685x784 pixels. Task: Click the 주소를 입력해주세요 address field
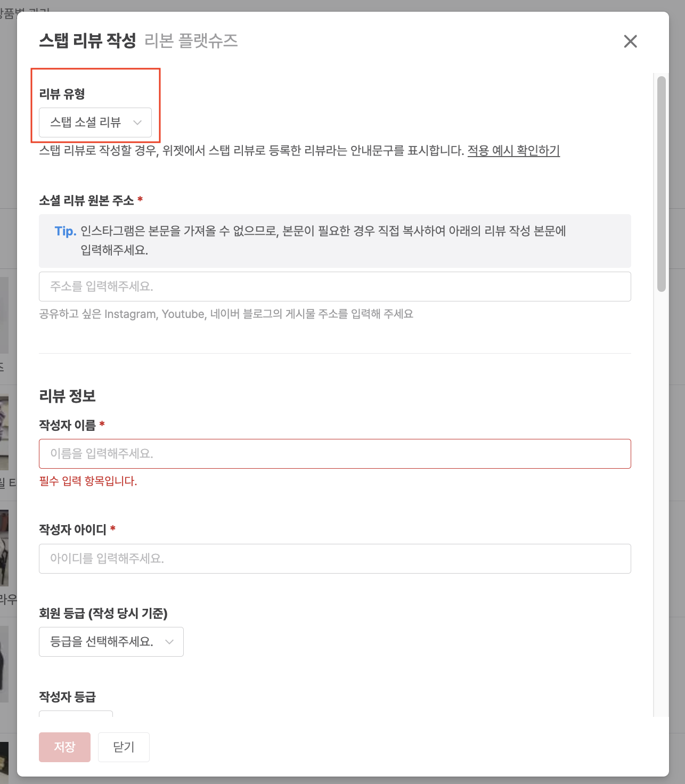335,287
